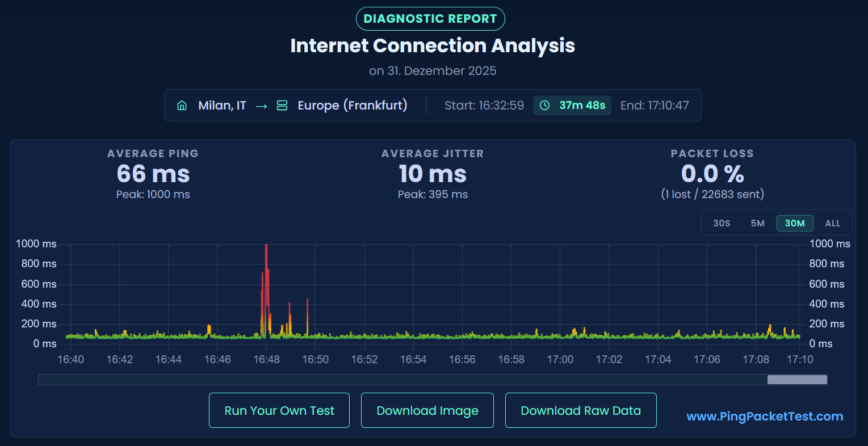Click the server icon next to Europe (Frankfurt)
This screenshot has height=446, width=868.
coord(282,105)
